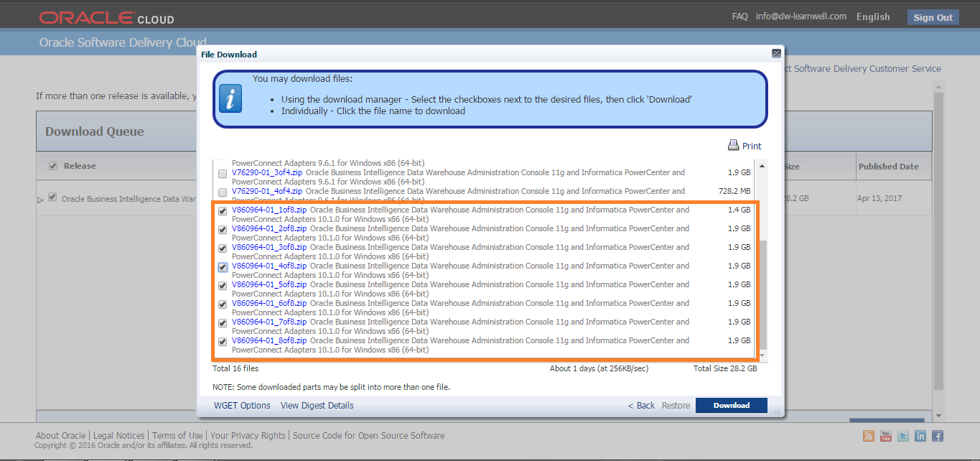Viewport: 980px width, 461px height.
Task: Uncheck V860964-01_3of8.zip checkbox
Action: [223, 248]
